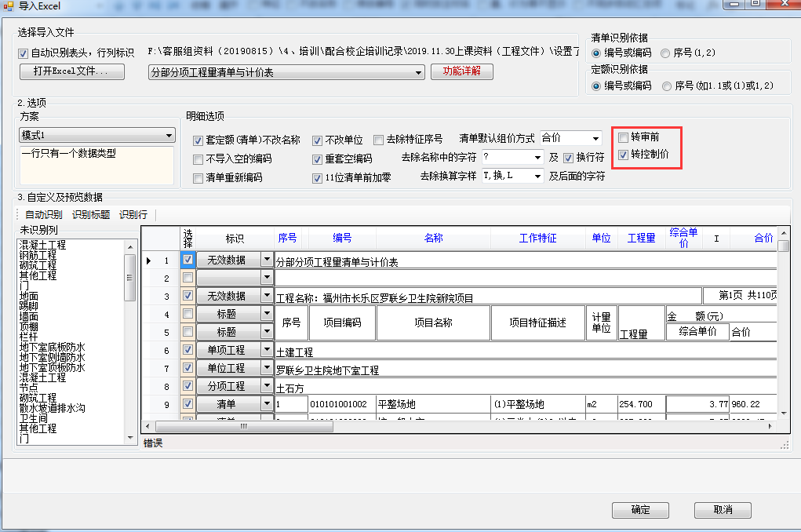Check the select checkbox in row 2
Screen dimensions: 801x532
(188, 278)
